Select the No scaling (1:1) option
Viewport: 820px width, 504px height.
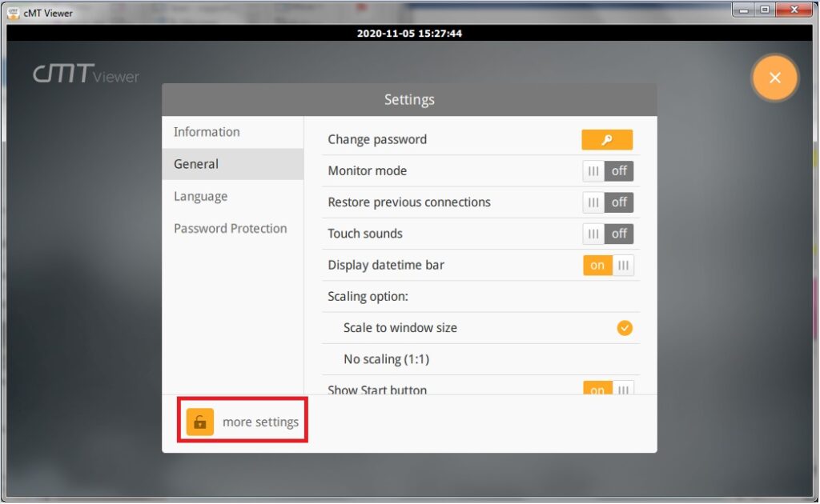387,359
